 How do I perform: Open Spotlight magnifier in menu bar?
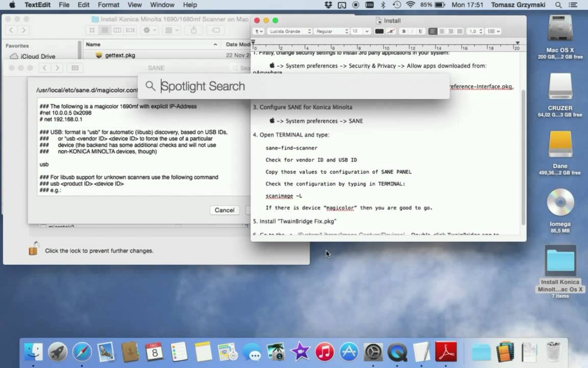[x=558, y=5]
